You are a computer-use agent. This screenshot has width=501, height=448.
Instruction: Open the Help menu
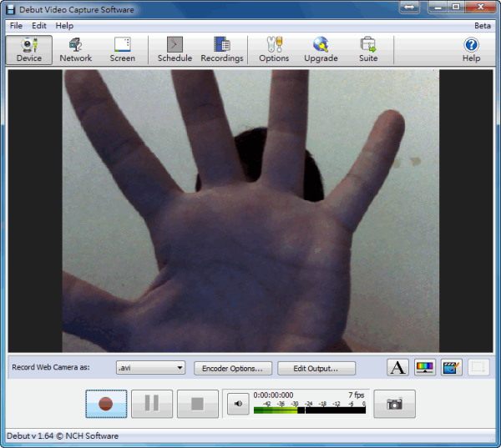(x=64, y=26)
